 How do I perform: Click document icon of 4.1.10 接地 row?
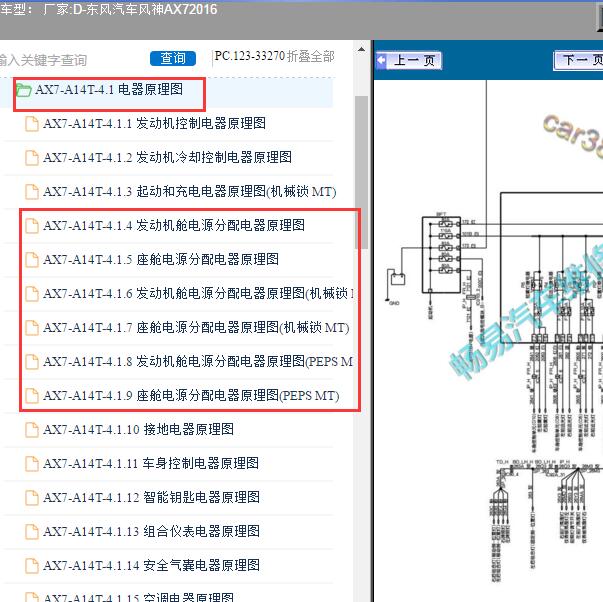click(32, 430)
